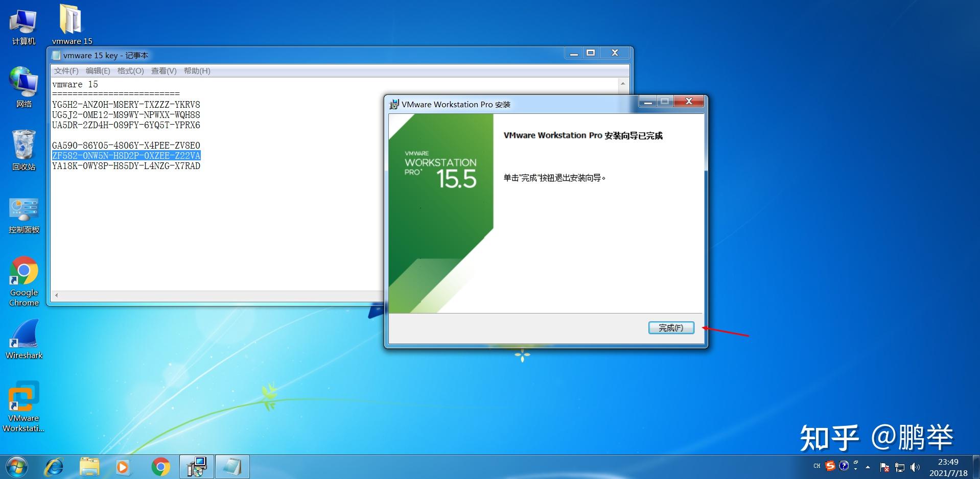Screen dimensions: 980x479
Task: Close the VMware Workstation Pro installer
Action: [689, 101]
